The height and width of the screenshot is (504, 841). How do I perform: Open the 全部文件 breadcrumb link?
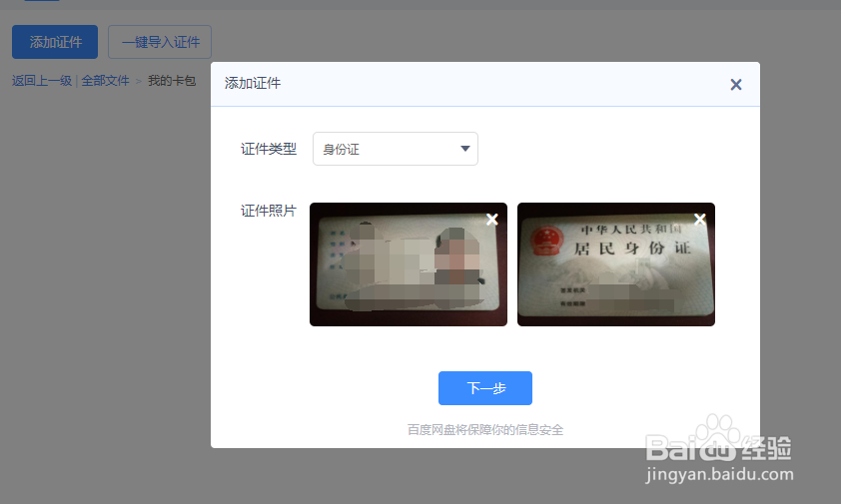coord(105,81)
